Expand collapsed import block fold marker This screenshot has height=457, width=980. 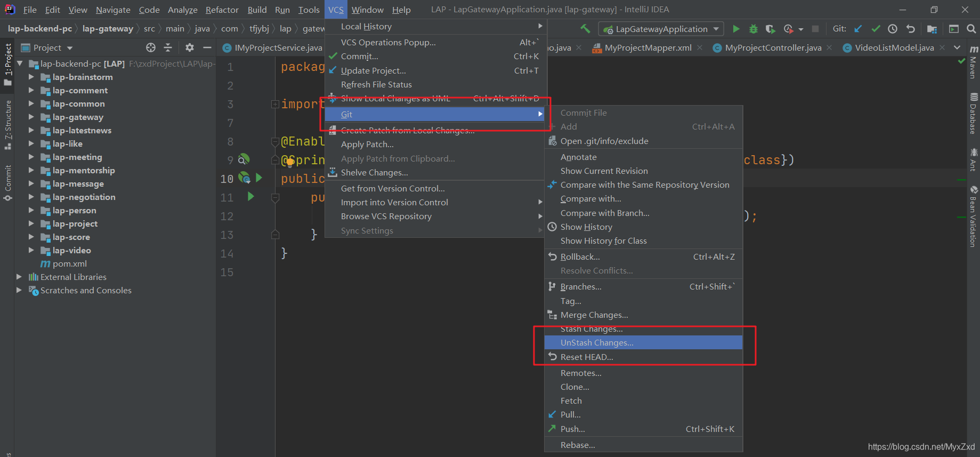pos(275,104)
